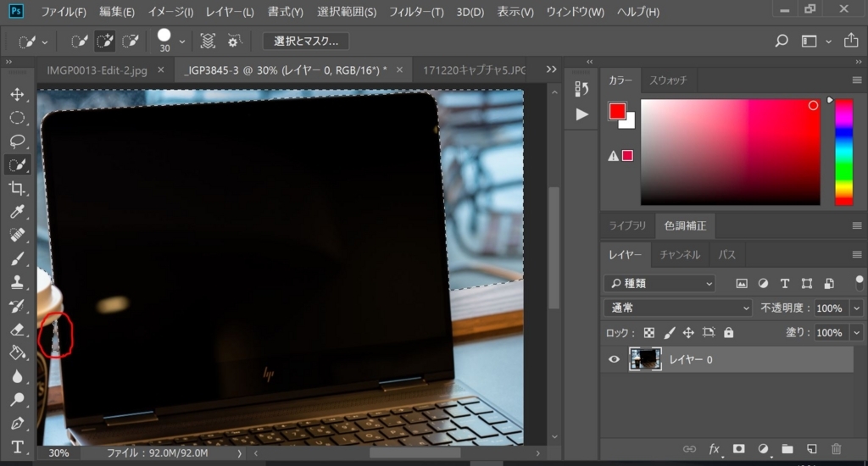Select the Paint Bucket tool
The height and width of the screenshot is (466, 868).
pos(17,352)
